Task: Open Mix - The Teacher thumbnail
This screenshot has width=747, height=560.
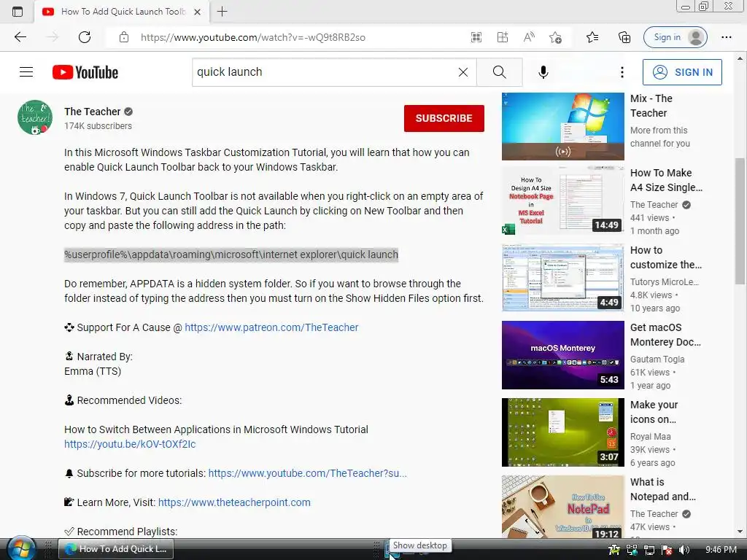Action: tap(562, 126)
